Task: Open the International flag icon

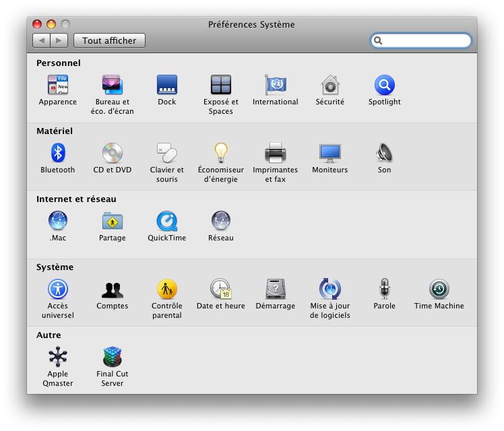Action: point(276,85)
